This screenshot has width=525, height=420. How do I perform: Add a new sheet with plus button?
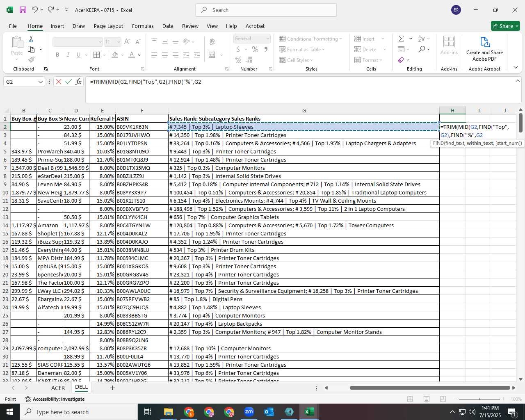pyautogui.click(x=112, y=388)
